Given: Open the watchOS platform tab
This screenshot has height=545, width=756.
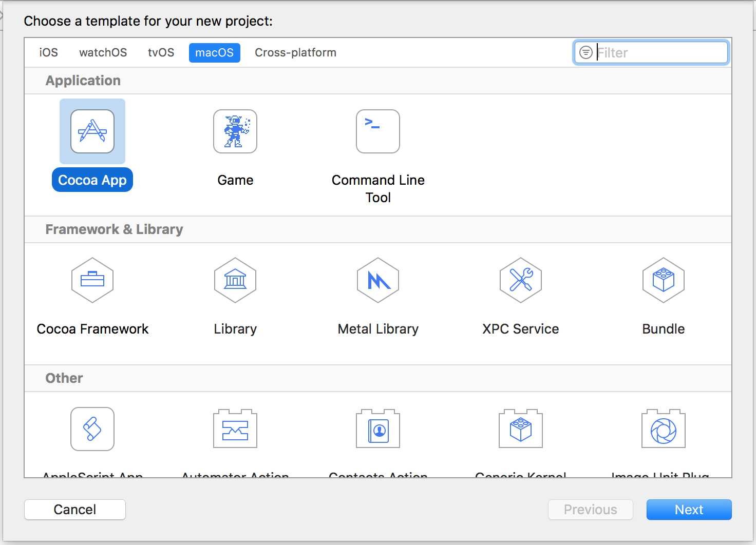Looking at the screenshot, I should pyautogui.click(x=103, y=53).
